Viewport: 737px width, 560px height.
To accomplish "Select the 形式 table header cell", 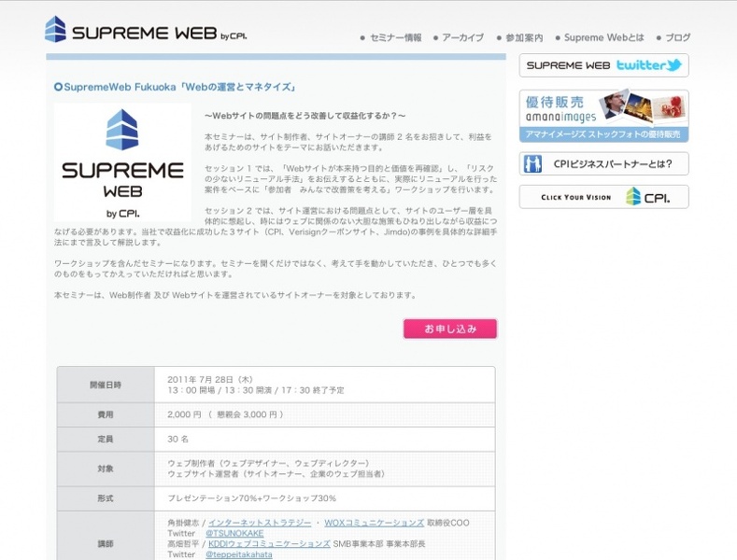I will 106,498.
